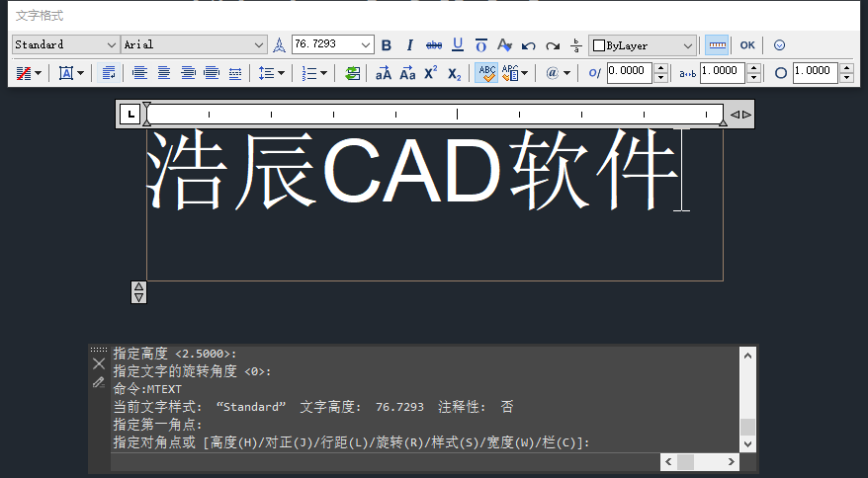Decrease the oblique angle value
The height and width of the screenshot is (478, 868).
(x=660, y=78)
